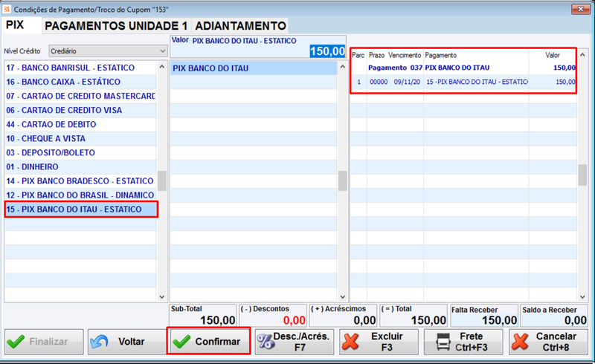Screen dimensions: 595x364
Task: Click the Descontos field showing 0,00
Action: [273, 316]
